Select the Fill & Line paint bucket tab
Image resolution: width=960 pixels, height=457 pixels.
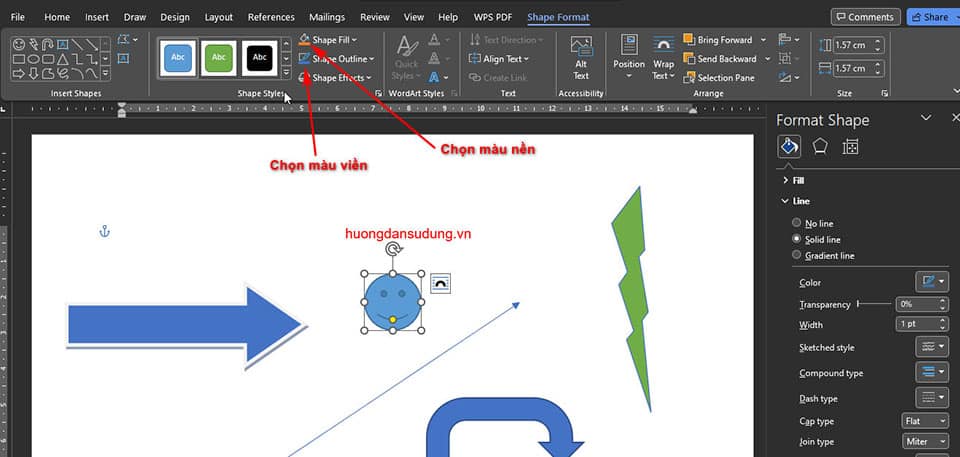789,147
